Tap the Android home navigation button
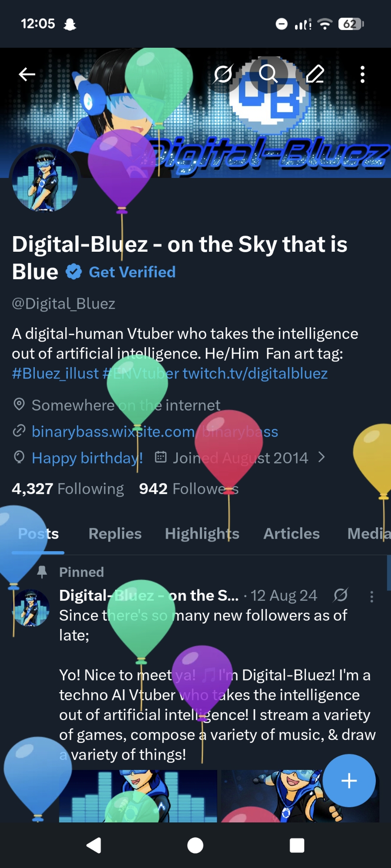The image size is (391, 868). (195, 845)
